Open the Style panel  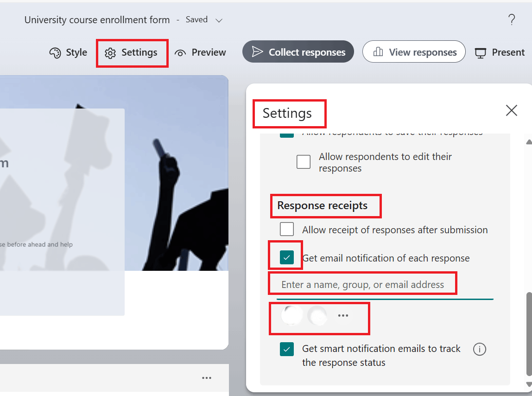[68, 52]
